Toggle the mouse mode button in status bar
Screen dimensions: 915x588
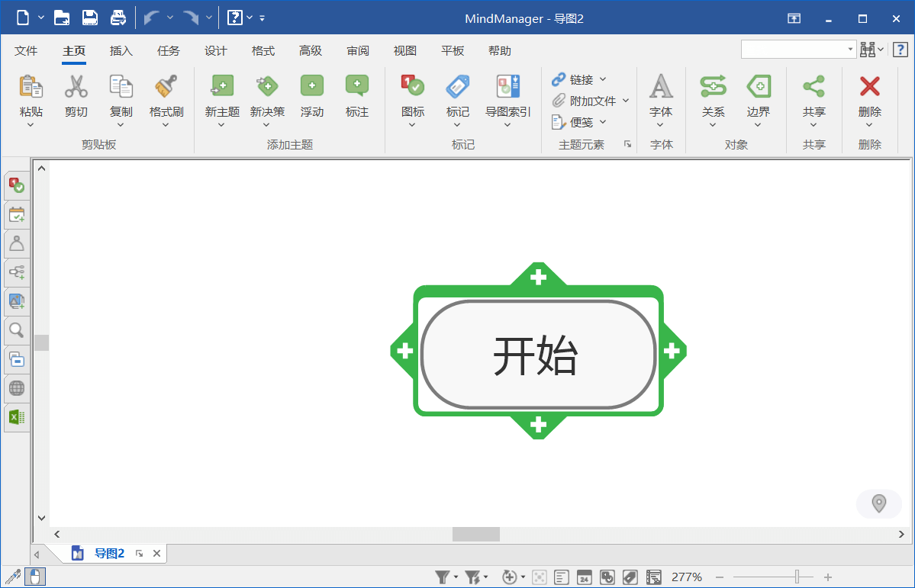35,577
